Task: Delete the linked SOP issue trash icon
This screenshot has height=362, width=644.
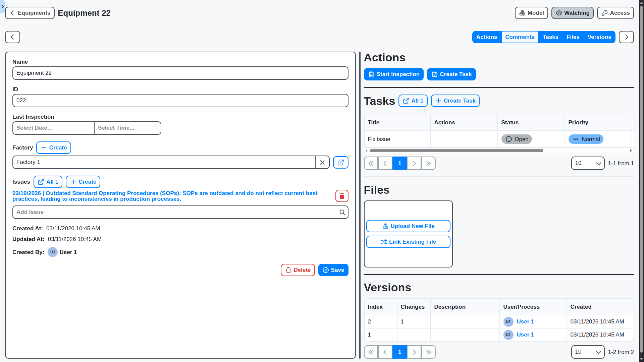Action: click(x=342, y=196)
